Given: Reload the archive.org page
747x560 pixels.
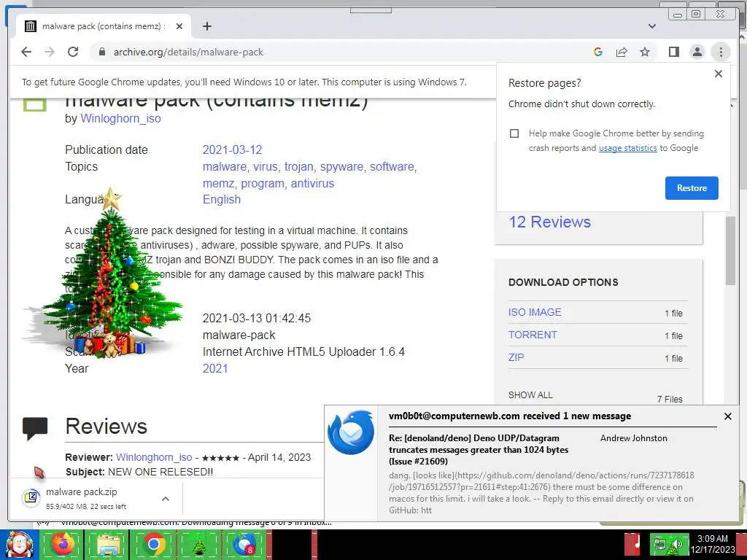Looking at the screenshot, I should 73,52.
